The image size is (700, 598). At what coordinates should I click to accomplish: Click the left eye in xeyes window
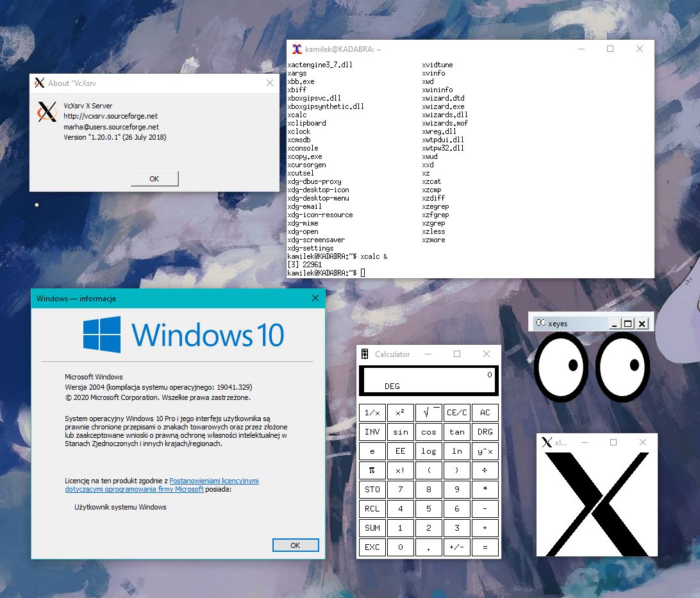coord(561,367)
